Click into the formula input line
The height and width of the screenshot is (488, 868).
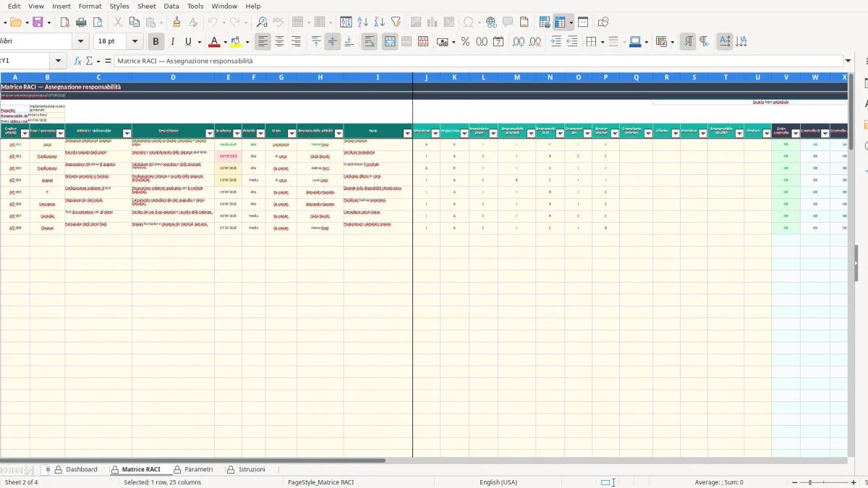[478, 61]
